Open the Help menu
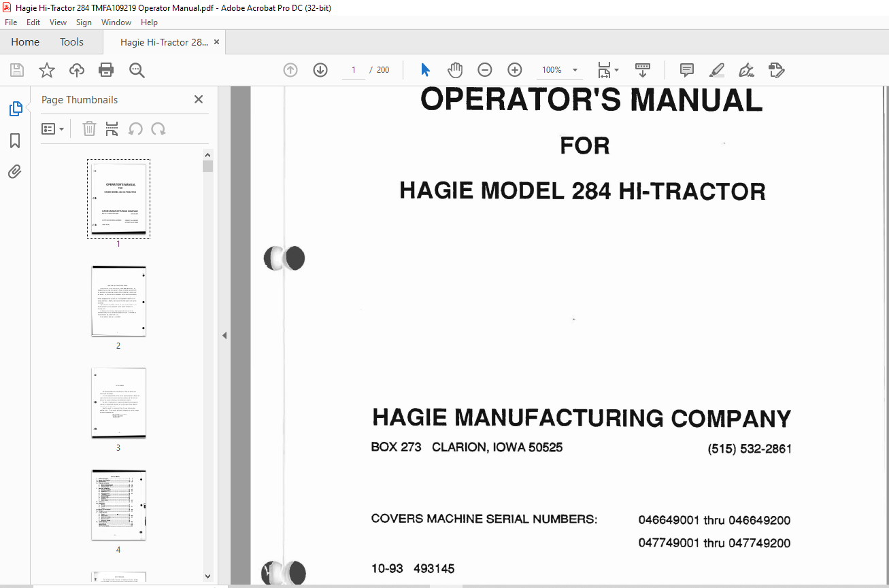 point(149,22)
